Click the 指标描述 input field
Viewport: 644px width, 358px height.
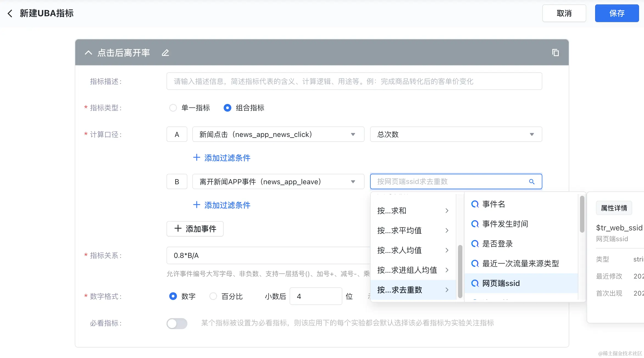click(x=354, y=81)
